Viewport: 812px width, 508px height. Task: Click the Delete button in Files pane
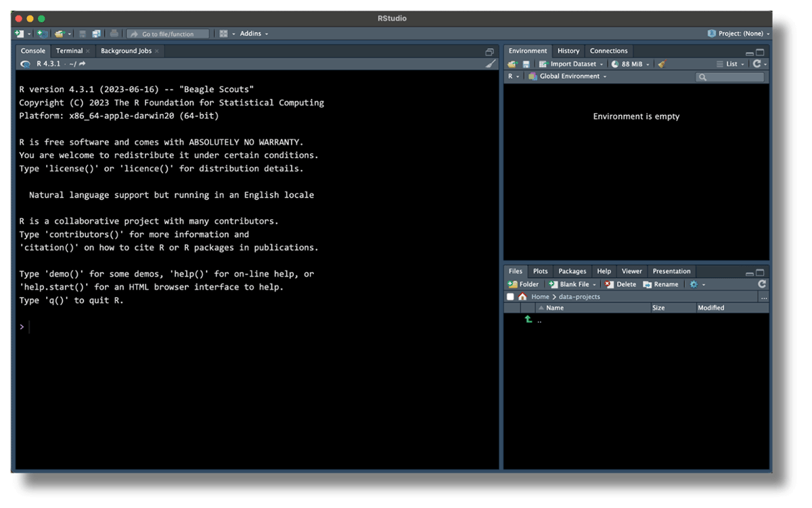(621, 285)
